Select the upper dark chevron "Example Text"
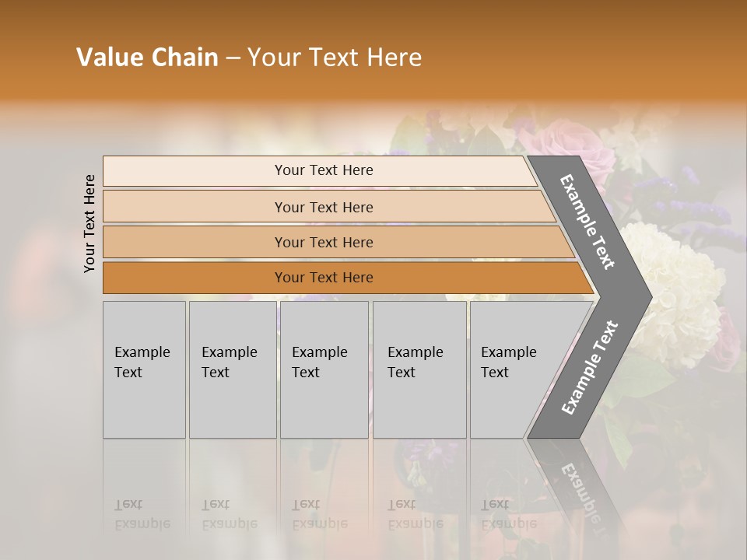 tap(589, 222)
